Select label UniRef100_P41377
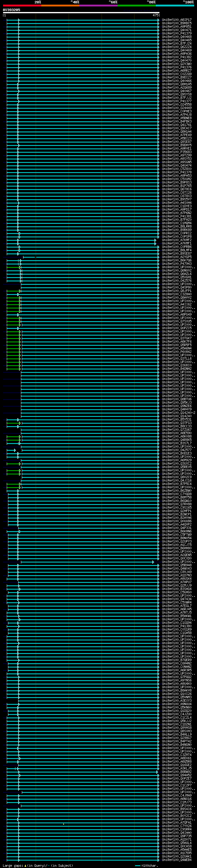The image size is (197, 868). [x=176, y=101]
